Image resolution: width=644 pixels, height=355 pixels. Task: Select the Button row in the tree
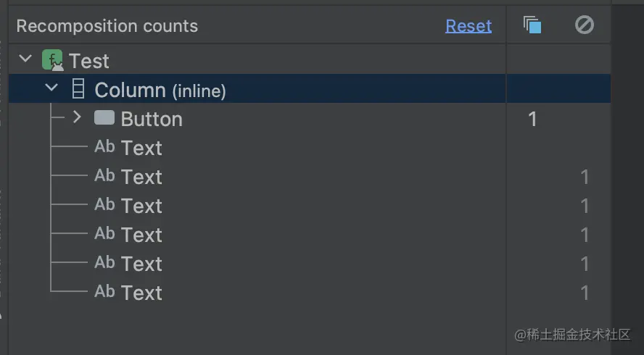point(257,118)
